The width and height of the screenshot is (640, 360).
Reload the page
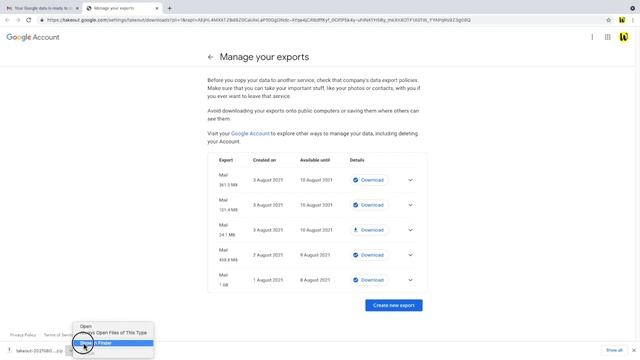pos(29,20)
